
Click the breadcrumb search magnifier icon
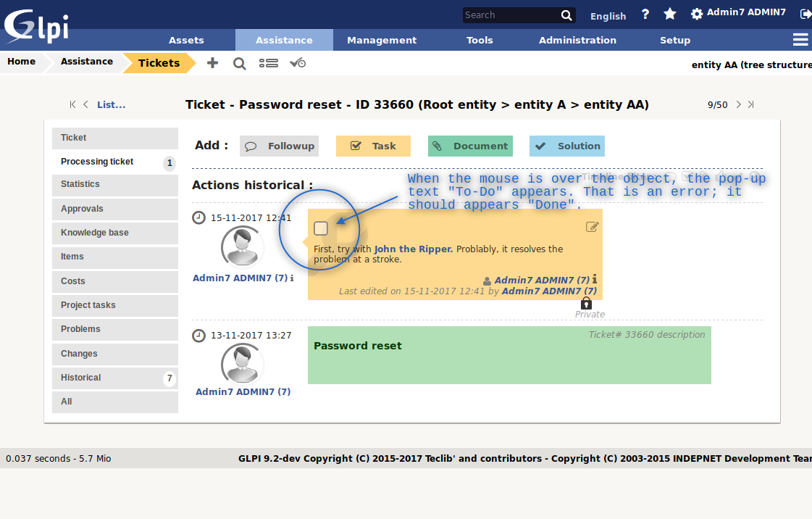point(239,64)
